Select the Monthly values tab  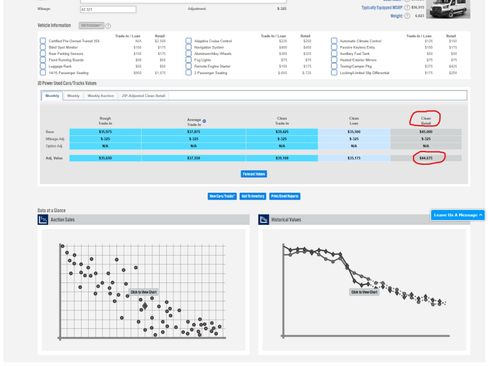[52, 96]
